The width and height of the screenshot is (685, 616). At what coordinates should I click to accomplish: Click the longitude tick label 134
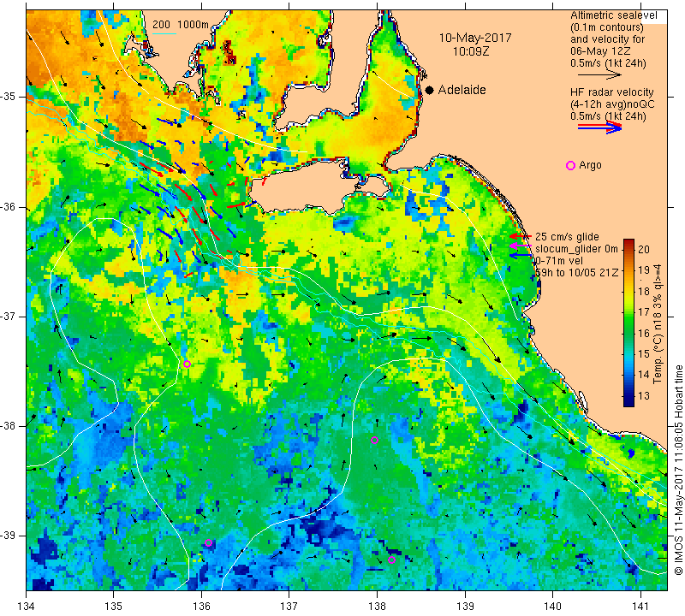point(27,607)
